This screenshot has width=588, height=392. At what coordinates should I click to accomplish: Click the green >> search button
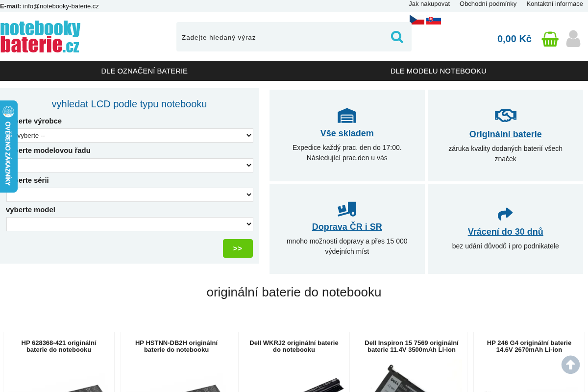(238, 248)
